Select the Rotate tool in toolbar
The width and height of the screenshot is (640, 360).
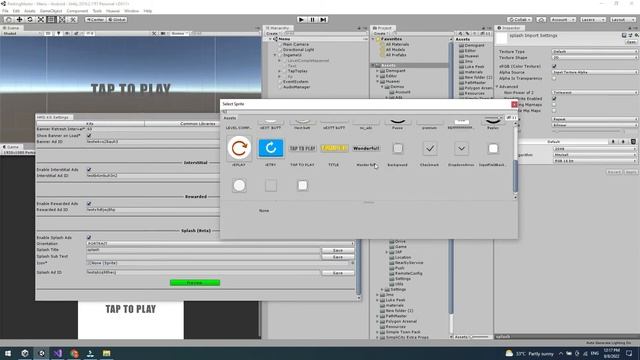pos(30,20)
